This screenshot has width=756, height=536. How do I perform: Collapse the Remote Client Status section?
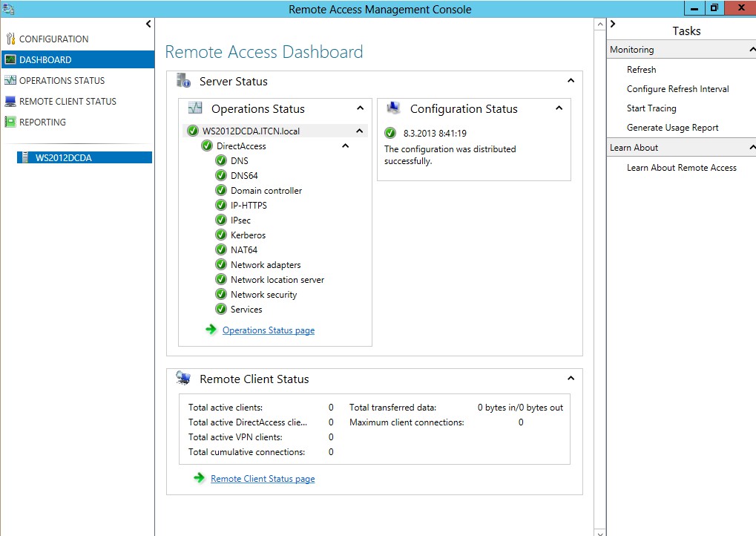point(571,379)
